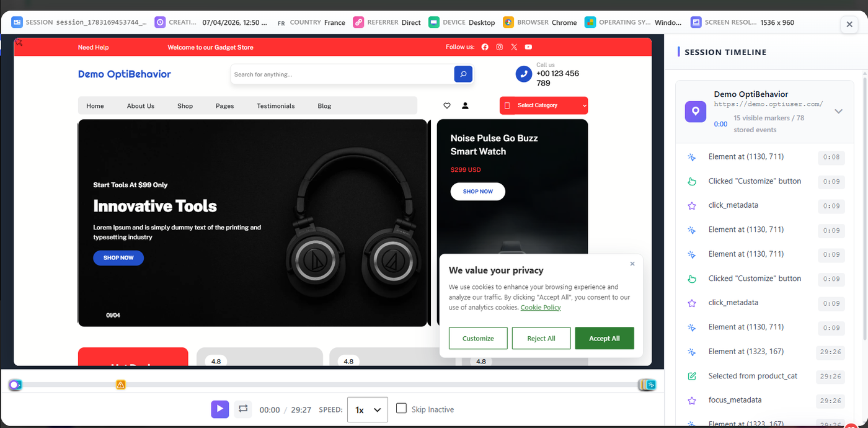Click the purple location pin icon in timeline
868x428 pixels.
pos(696,112)
